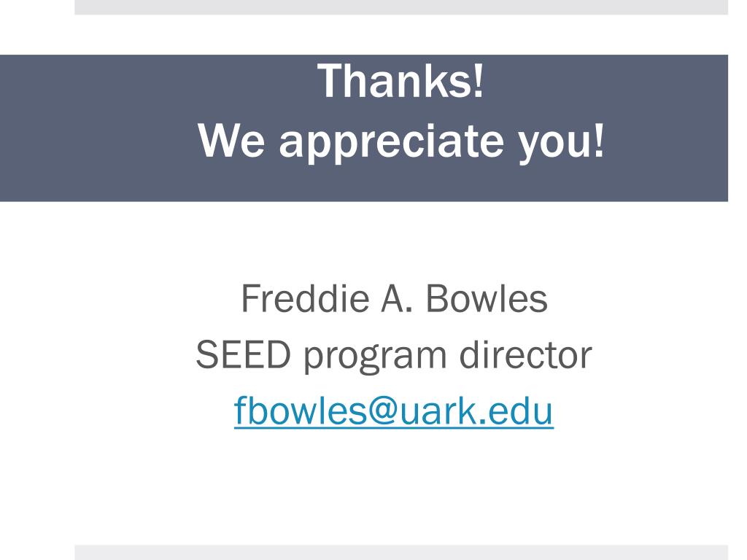Click the word "Freddie" in the name

[x=305, y=298]
